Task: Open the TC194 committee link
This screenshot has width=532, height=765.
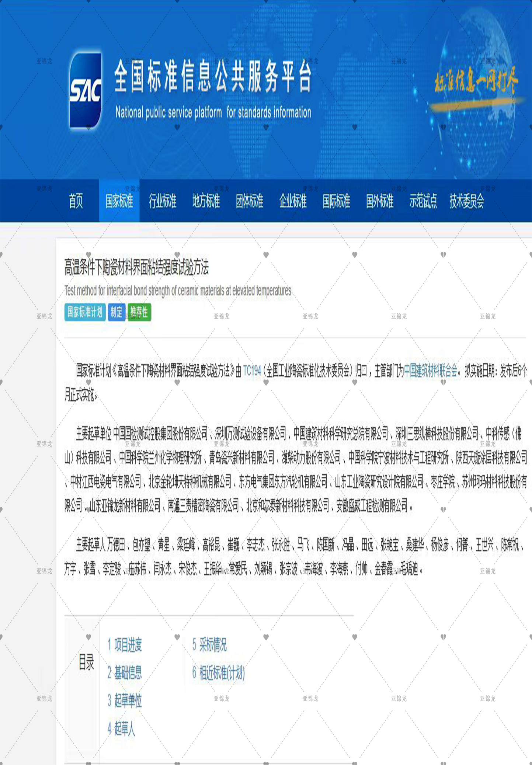Action: click(x=252, y=371)
